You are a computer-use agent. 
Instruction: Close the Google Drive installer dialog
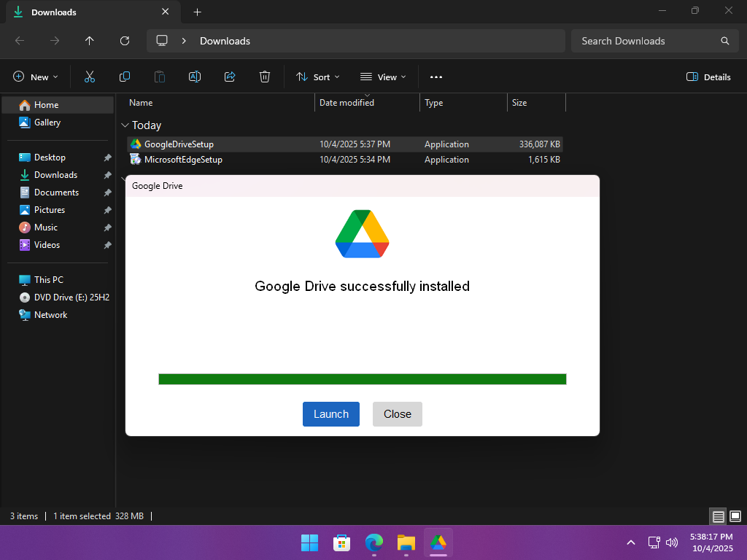[398, 414]
